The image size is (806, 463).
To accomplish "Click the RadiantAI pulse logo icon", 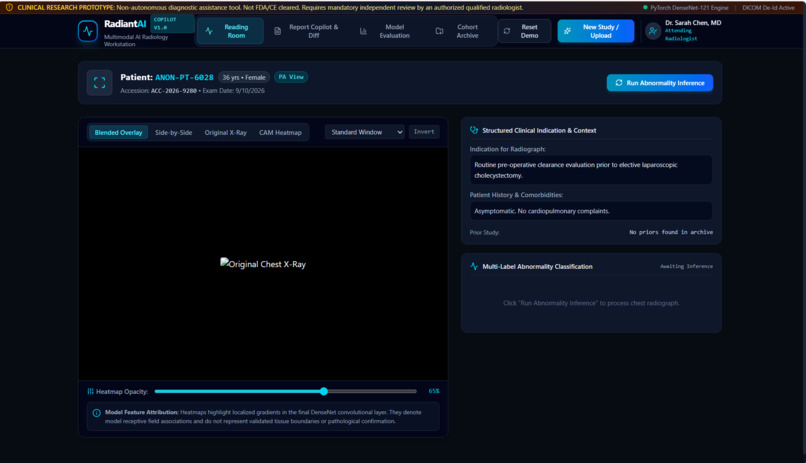I will click(88, 31).
